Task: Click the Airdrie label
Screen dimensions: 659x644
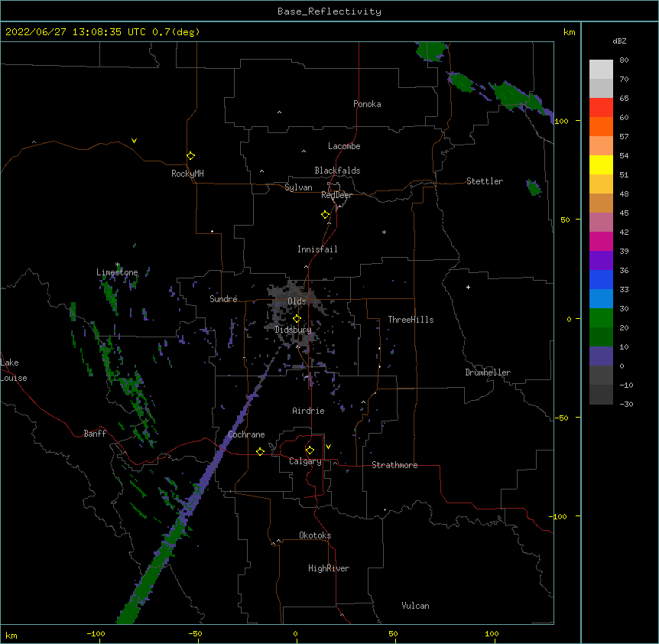Action: click(309, 411)
